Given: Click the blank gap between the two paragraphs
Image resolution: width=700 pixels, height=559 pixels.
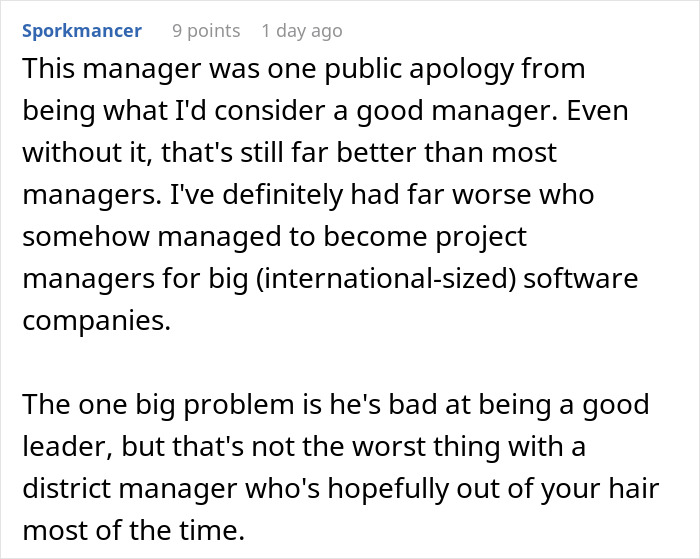Looking at the screenshot, I should pos(330,362).
